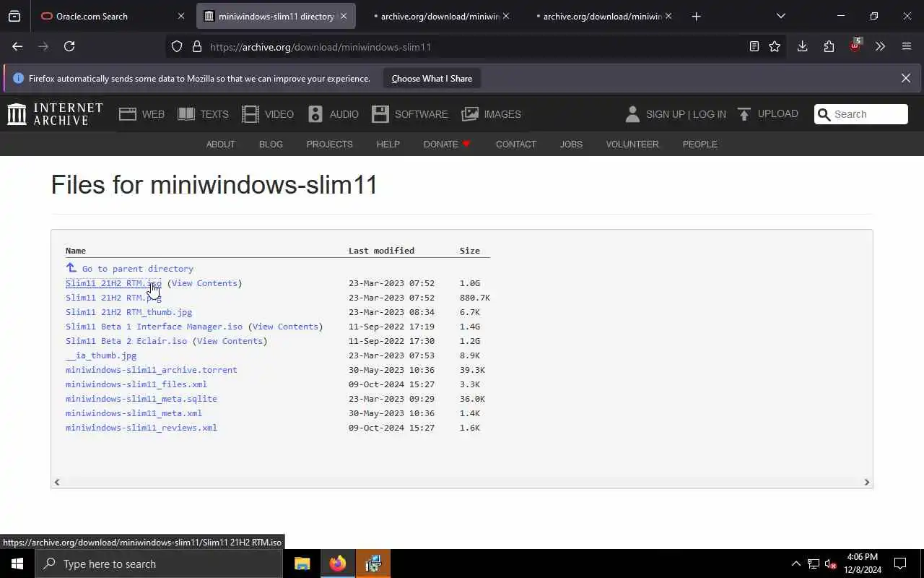Reload the page with refresh icon
This screenshot has height=578, width=924.
(x=69, y=46)
